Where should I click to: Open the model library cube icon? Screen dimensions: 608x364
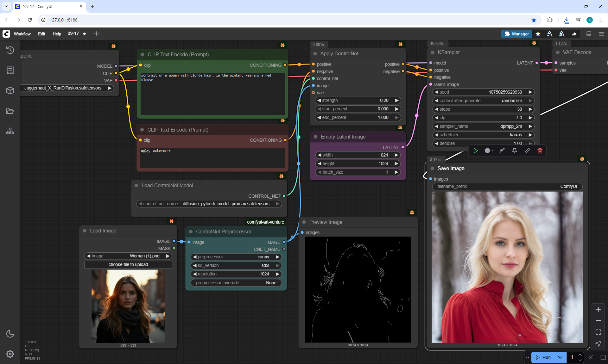10,91
